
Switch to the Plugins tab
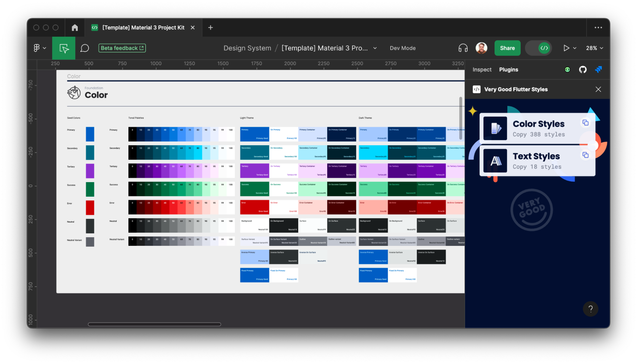[509, 69]
